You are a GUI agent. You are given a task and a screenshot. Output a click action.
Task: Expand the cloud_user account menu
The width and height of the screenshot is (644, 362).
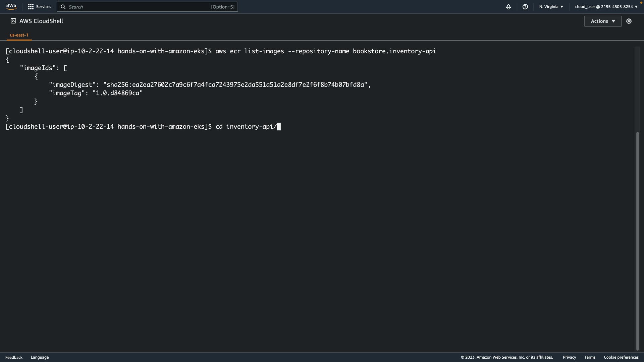(x=606, y=7)
